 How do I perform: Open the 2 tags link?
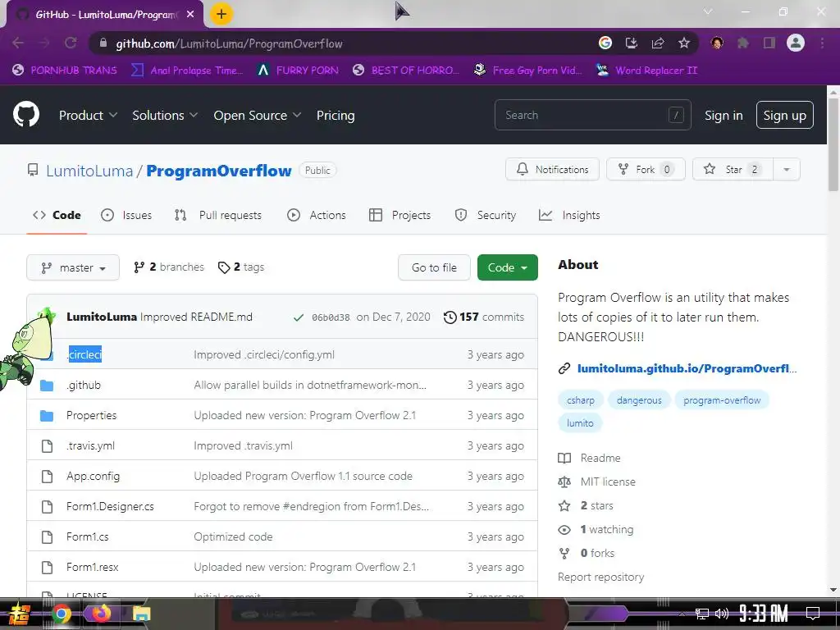pos(241,267)
